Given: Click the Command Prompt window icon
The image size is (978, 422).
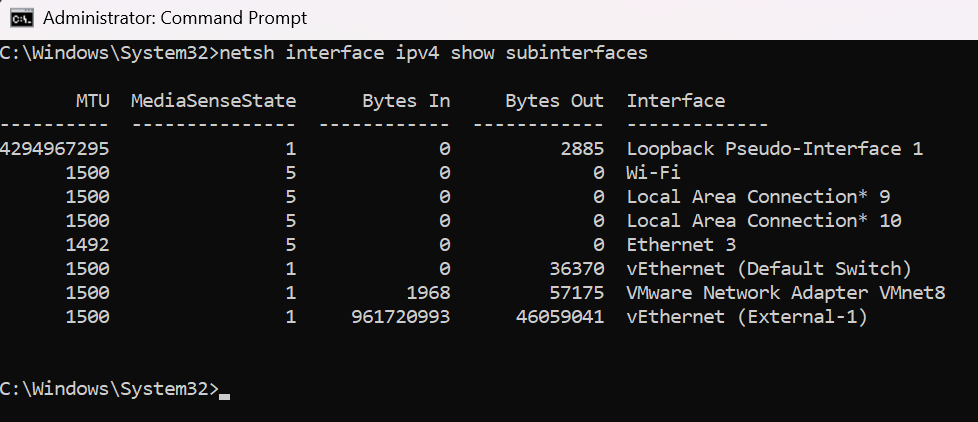Looking at the screenshot, I should pyautogui.click(x=22, y=18).
